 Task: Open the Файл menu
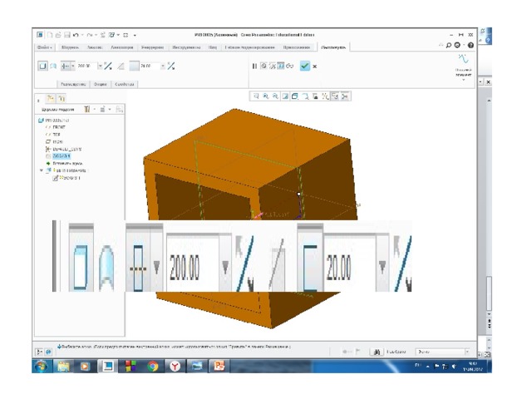pyautogui.click(x=45, y=47)
